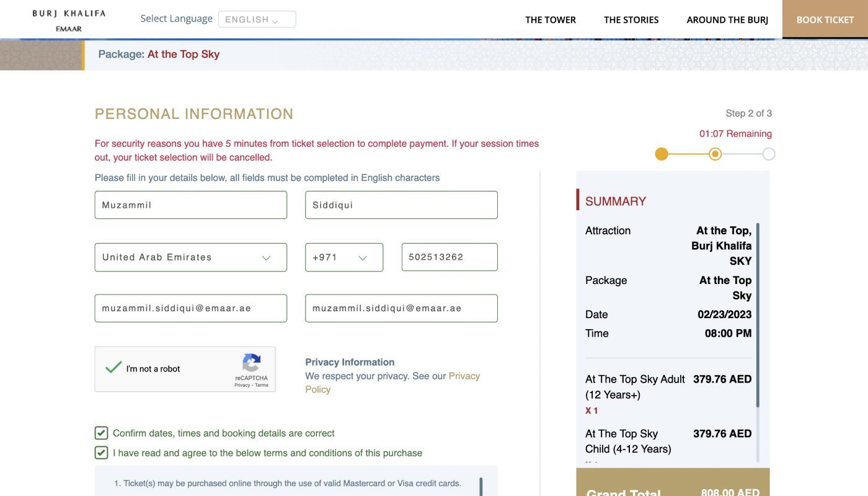Click the Child ticket price 379.76 AED
This screenshot has height=496, width=868.
coord(722,433)
